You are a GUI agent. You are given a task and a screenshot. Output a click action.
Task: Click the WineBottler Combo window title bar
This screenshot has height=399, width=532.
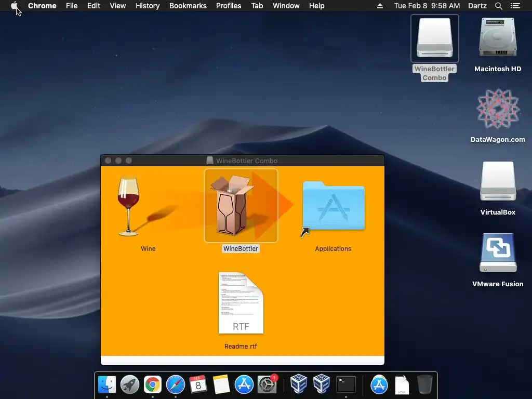(x=243, y=161)
